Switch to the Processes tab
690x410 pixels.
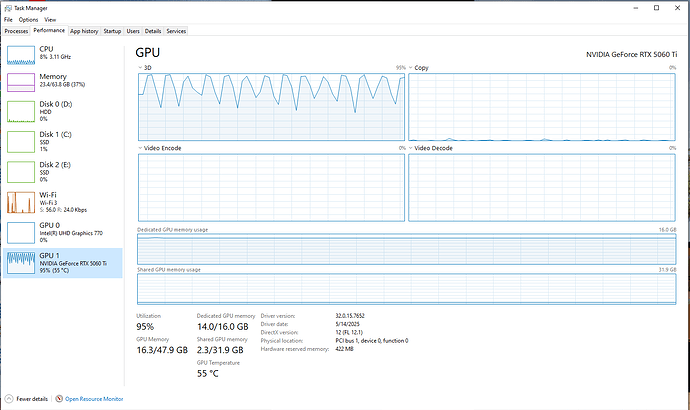pos(16,31)
